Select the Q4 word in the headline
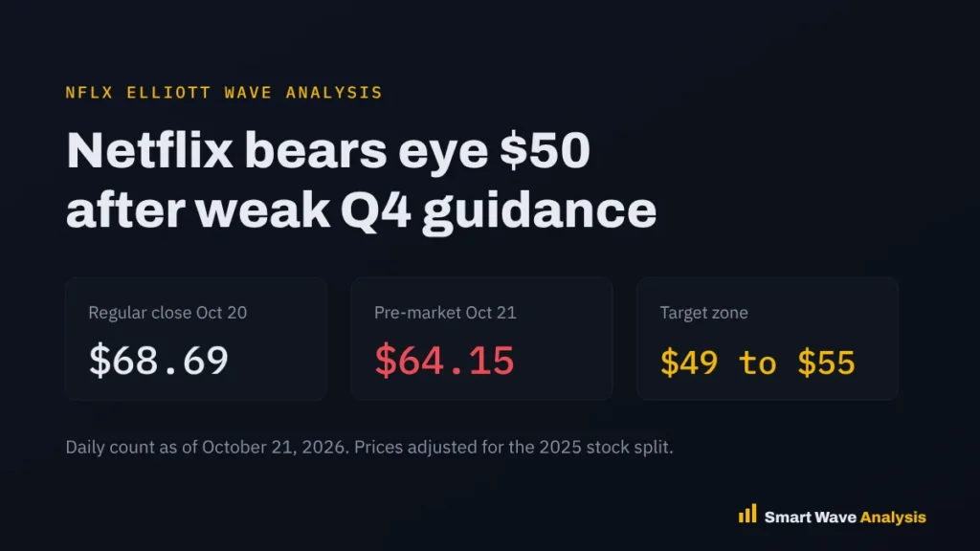980x551 pixels. pos(375,210)
